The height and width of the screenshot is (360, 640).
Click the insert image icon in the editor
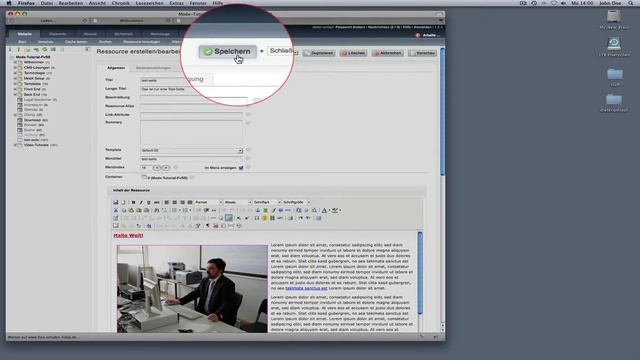265,210
